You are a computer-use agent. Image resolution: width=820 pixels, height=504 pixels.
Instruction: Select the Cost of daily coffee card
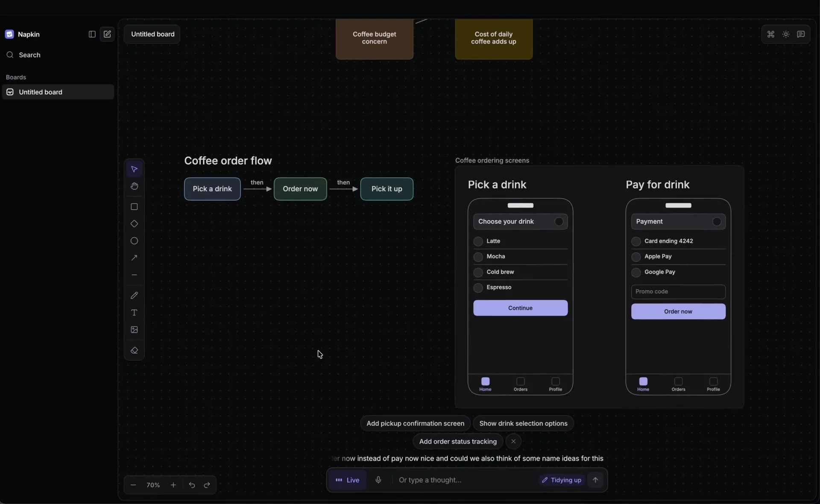point(494,38)
